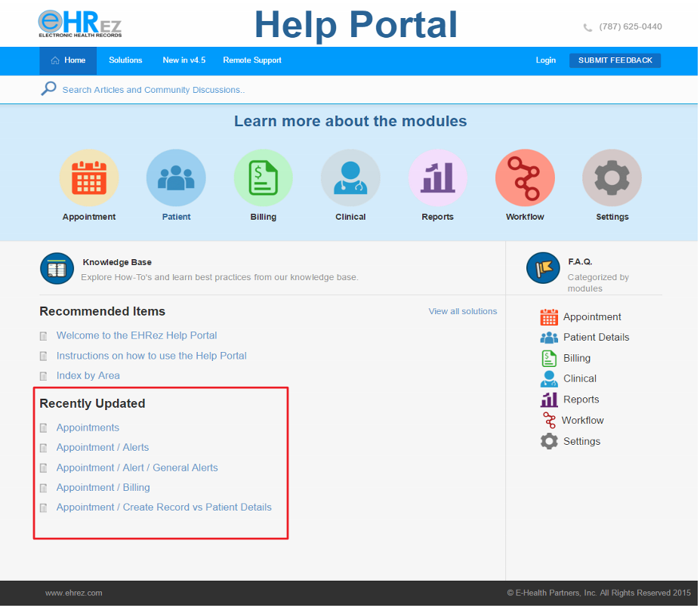The height and width of the screenshot is (611, 700).
Task: Select the Workflow module icon
Action: [524, 177]
